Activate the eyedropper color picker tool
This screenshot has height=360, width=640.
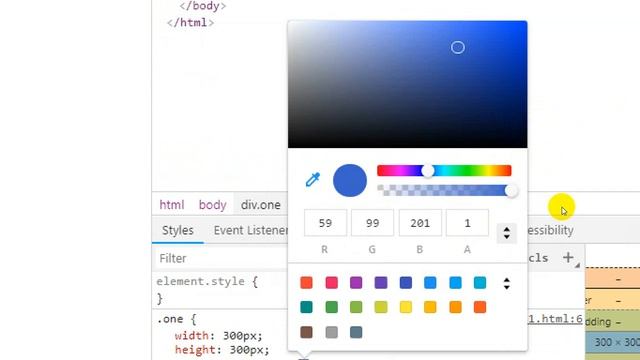pos(313,180)
